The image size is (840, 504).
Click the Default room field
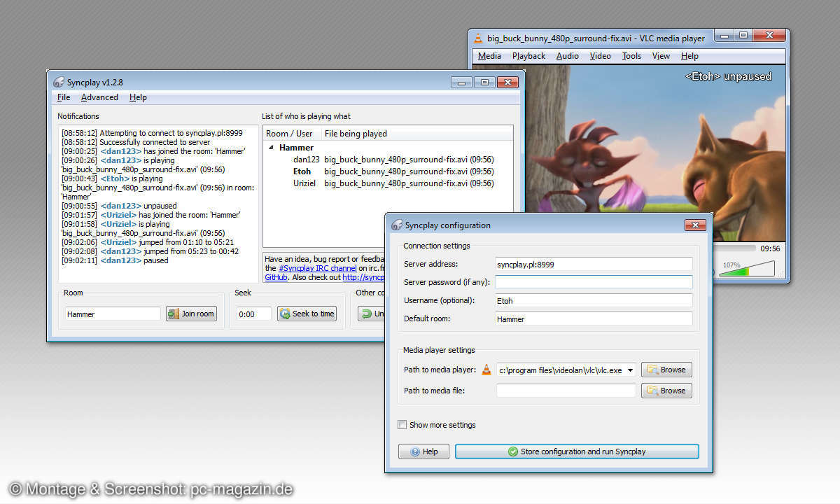point(594,318)
